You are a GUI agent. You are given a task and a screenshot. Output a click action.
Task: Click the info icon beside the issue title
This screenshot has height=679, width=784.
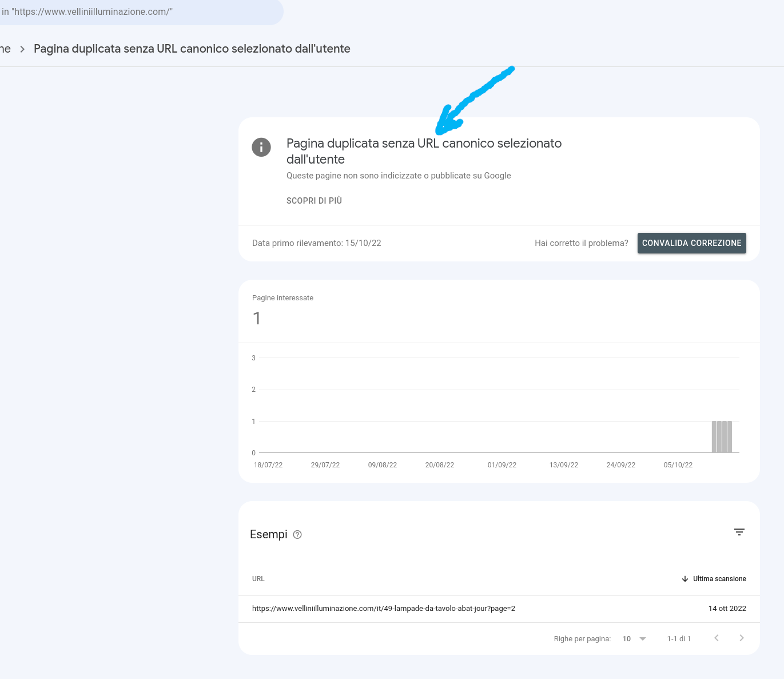pyautogui.click(x=261, y=147)
